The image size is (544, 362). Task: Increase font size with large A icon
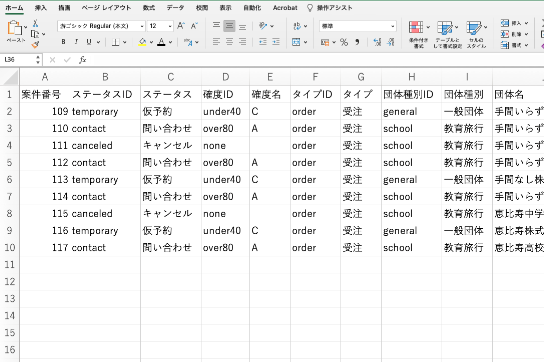[181, 26]
